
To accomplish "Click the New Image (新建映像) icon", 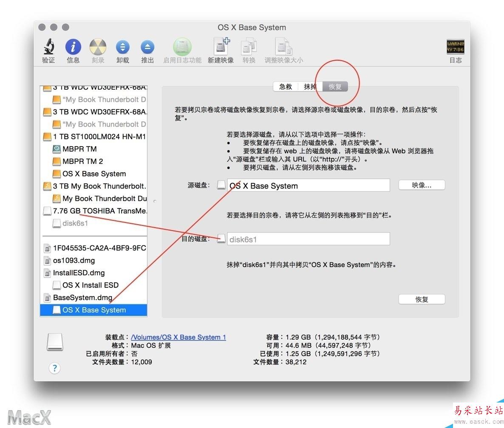I will (x=221, y=47).
